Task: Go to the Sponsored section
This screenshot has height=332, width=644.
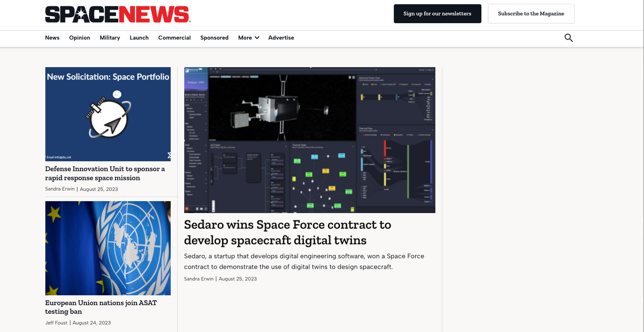Action: (x=214, y=38)
